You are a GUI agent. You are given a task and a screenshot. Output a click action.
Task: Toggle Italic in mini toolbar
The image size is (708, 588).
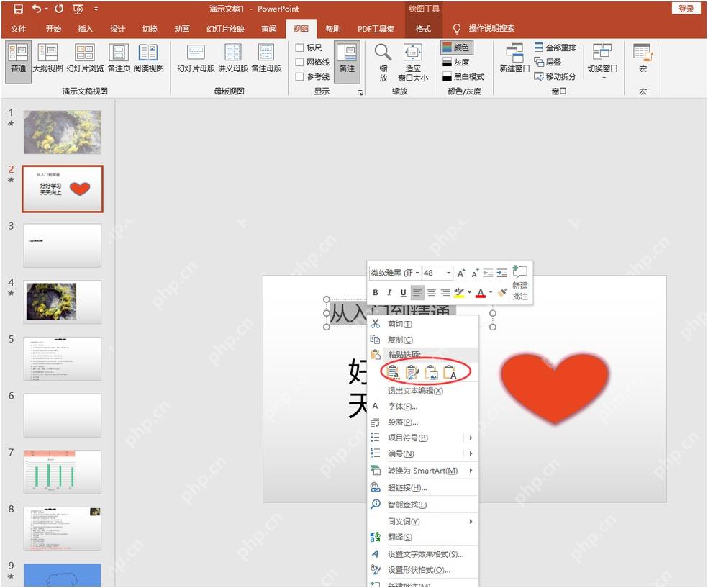coord(389,293)
